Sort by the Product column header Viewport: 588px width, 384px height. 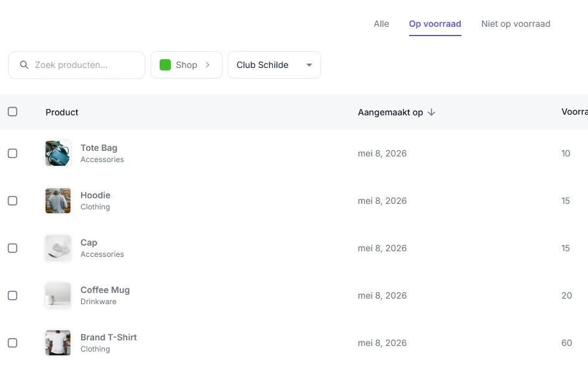pyautogui.click(x=62, y=112)
